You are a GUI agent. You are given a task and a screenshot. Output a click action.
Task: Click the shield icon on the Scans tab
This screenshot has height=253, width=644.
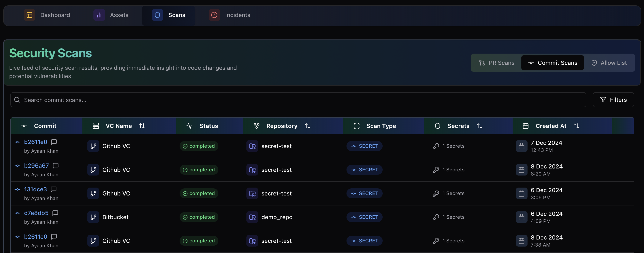click(157, 15)
